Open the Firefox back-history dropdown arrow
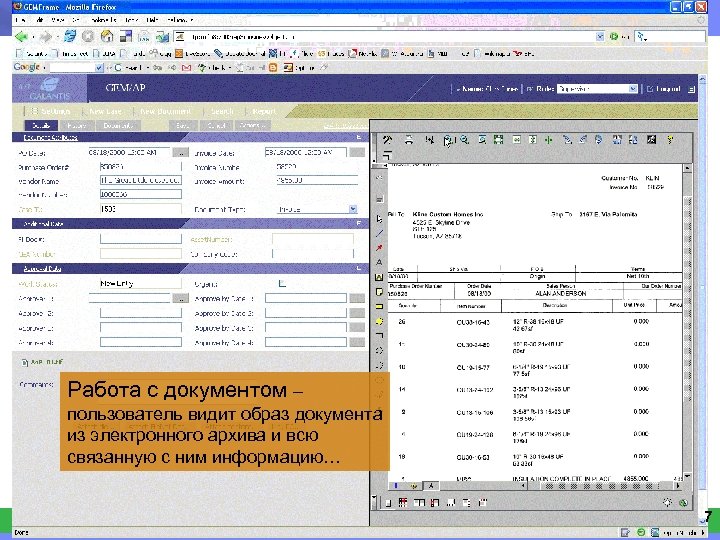 33,37
